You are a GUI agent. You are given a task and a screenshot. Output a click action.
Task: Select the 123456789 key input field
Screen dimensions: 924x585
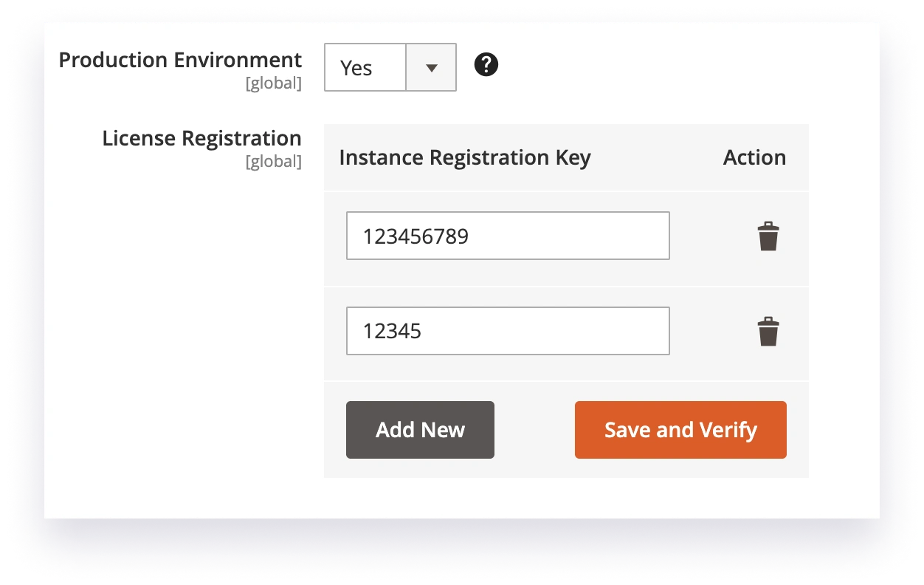(508, 236)
